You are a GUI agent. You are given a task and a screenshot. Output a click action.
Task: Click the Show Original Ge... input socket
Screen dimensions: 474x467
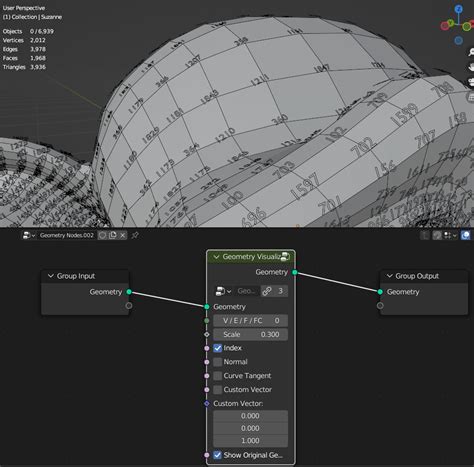coord(207,455)
